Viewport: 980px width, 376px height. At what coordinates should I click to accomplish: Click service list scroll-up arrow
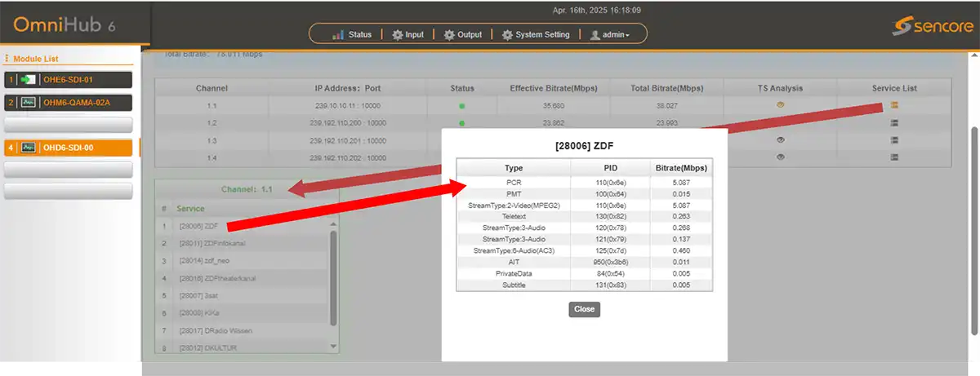[x=333, y=223]
